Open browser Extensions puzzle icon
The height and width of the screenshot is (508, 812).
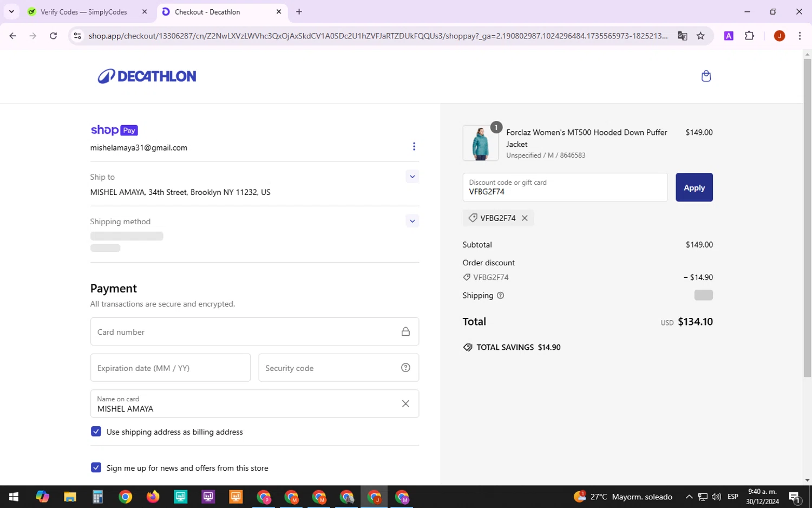pyautogui.click(x=749, y=36)
